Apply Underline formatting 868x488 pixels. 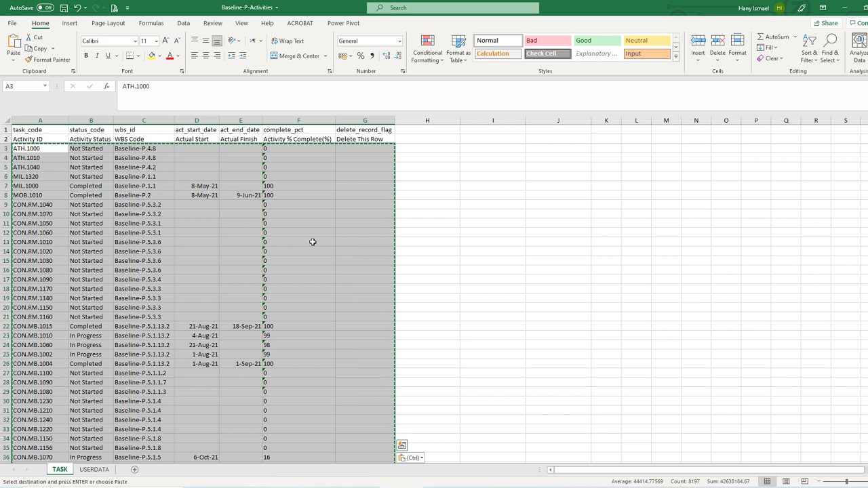tap(108, 56)
